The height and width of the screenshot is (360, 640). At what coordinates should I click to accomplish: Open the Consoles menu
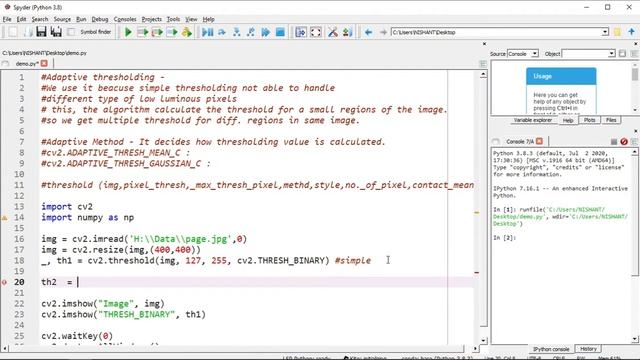[125, 19]
